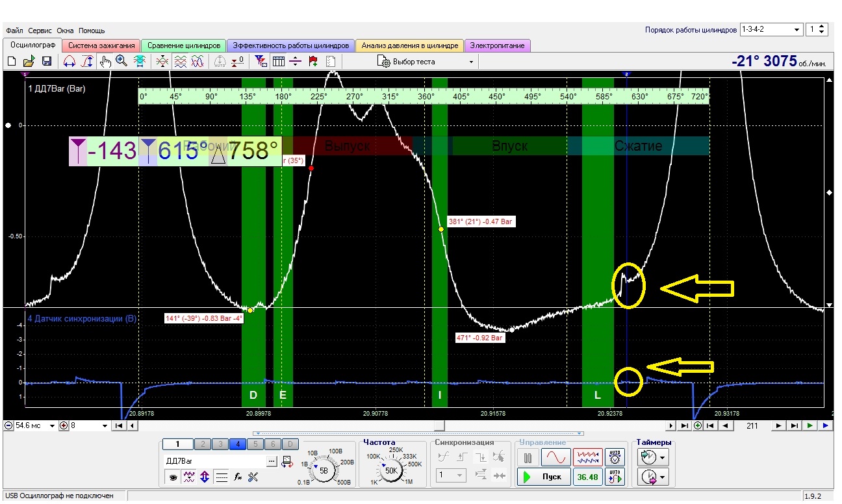Click the channel settings wrench icon
This screenshot has height=504, width=842.
coord(253,477)
